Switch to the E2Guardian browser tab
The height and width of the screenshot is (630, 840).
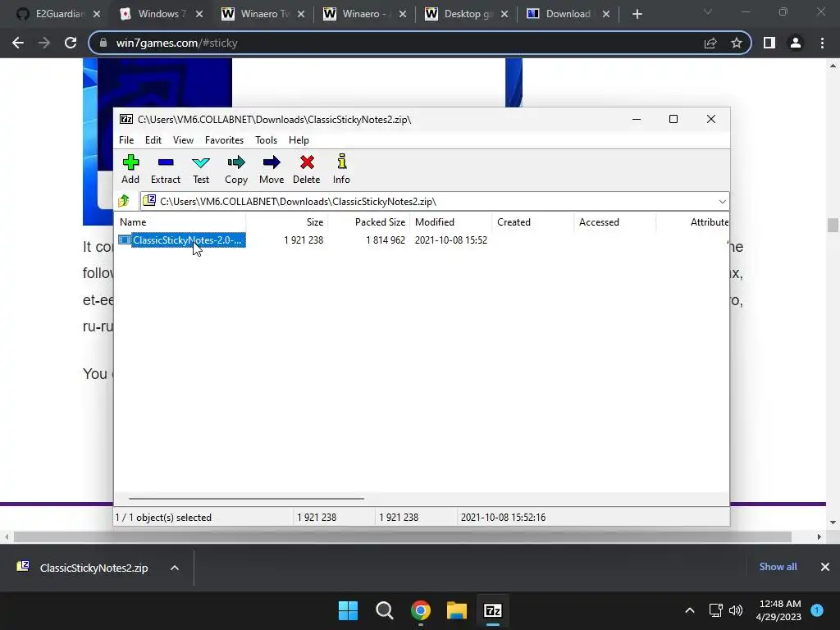tap(58, 14)
